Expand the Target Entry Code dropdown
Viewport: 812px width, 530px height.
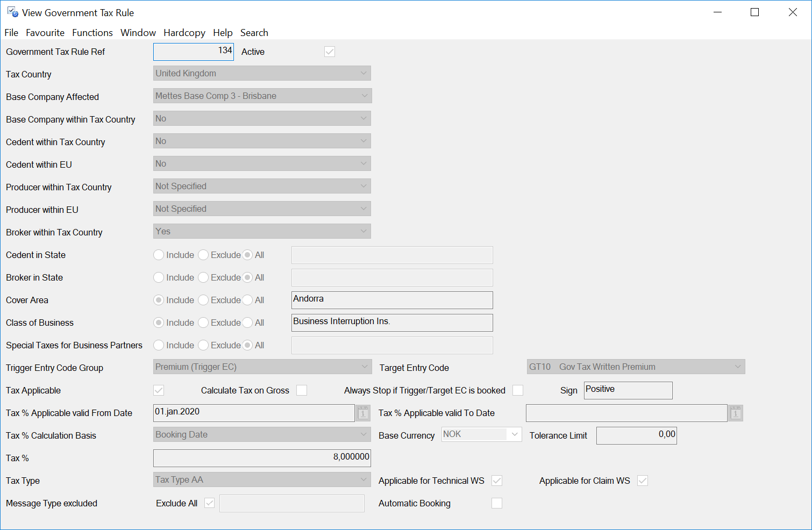pos(737,367)
